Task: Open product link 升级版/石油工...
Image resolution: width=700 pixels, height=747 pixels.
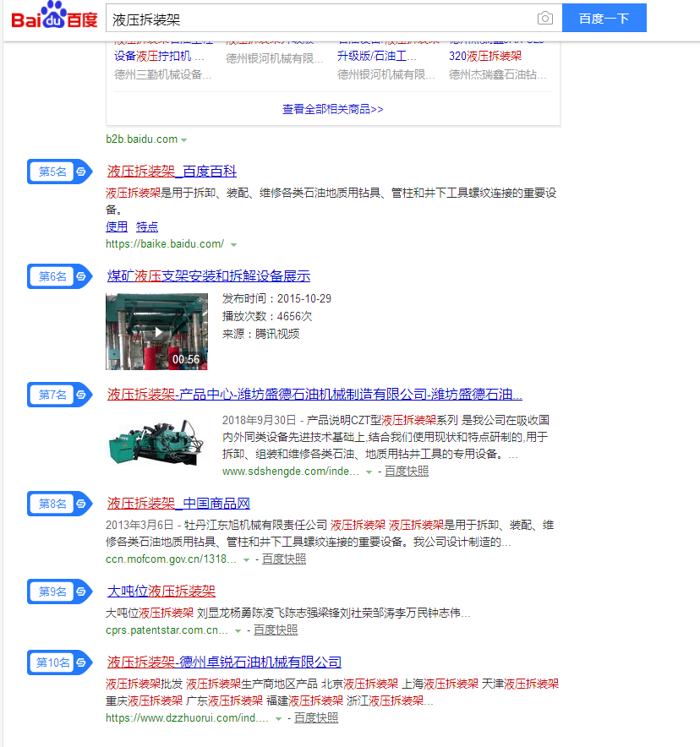Action: [x=377, y=57]
